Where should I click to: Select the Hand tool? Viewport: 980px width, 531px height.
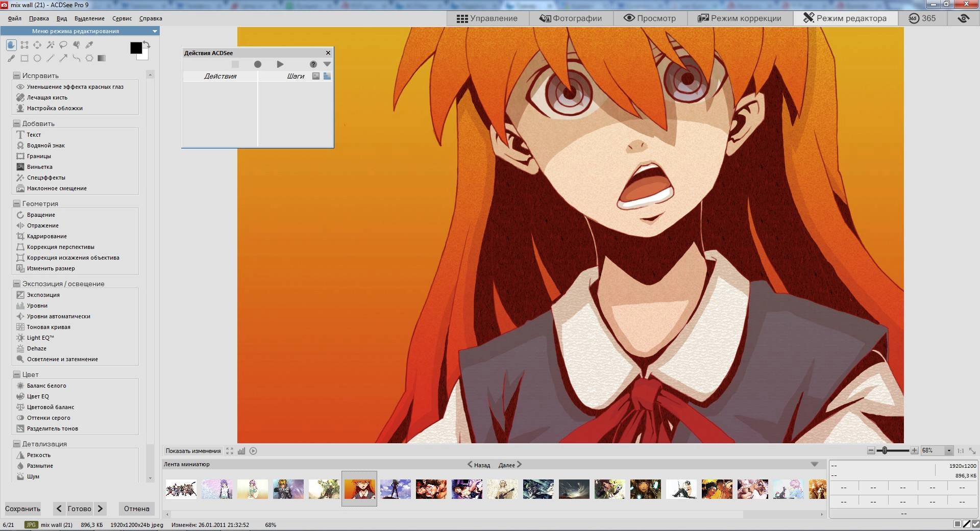[x=11, y=45]
